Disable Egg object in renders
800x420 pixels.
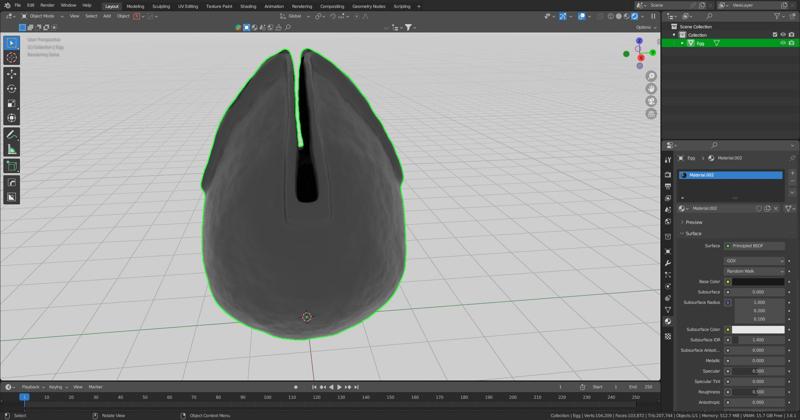[x=791, y=43]
